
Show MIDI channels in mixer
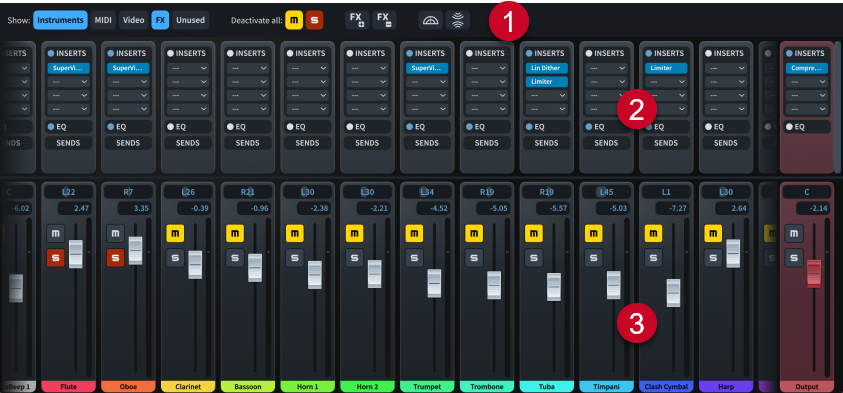pyautogui.click(x=103, y=20)
